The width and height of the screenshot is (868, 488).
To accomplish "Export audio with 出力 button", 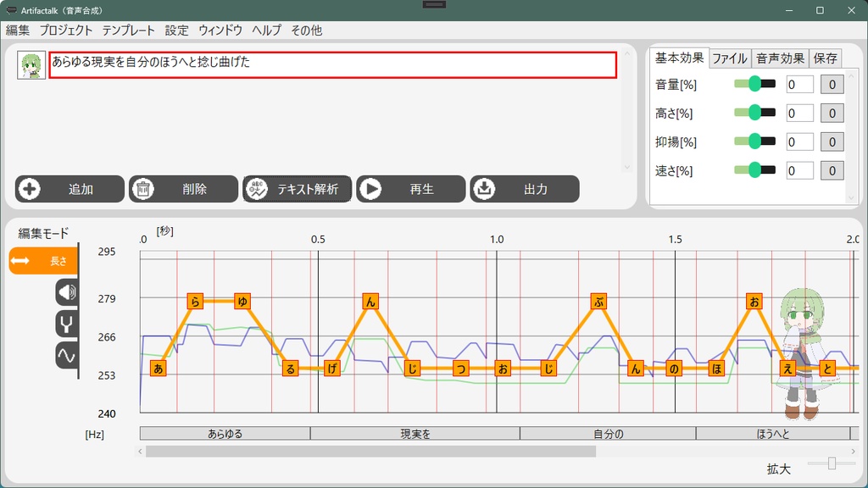I will click(x=525, y=189).
